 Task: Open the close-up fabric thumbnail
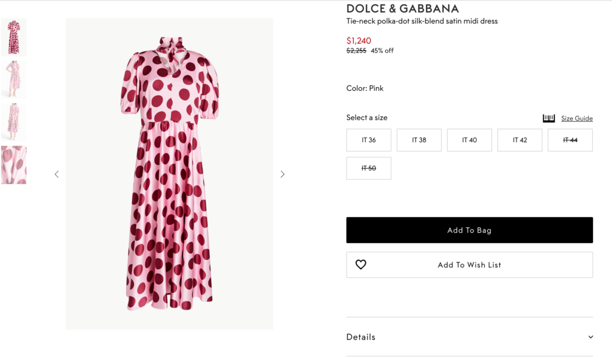(13, 165)
